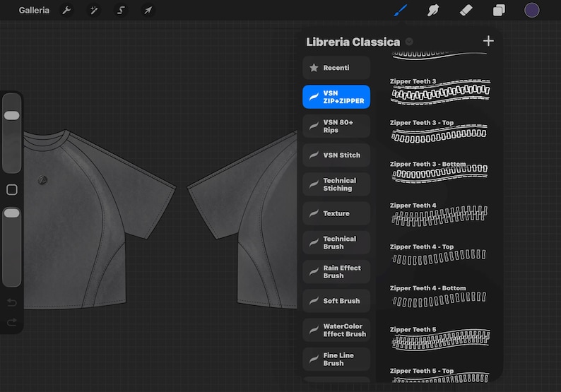The height and width of the screenshot is (392, 561).
Task: Open the Adjustments magic wand menu
Action: (x=94, y=11)
